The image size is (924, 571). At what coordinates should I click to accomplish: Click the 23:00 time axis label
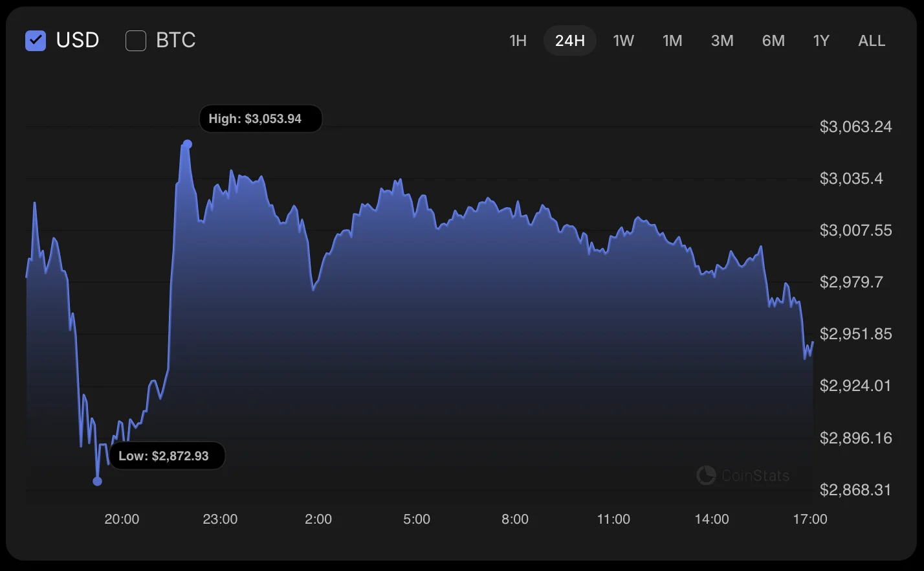point(220,519)
